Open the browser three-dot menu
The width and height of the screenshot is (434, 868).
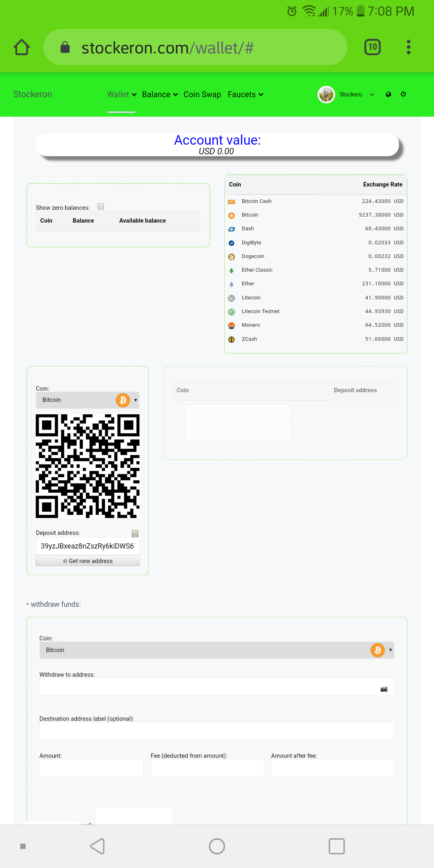pyautogui.click(x=409, y=47)
